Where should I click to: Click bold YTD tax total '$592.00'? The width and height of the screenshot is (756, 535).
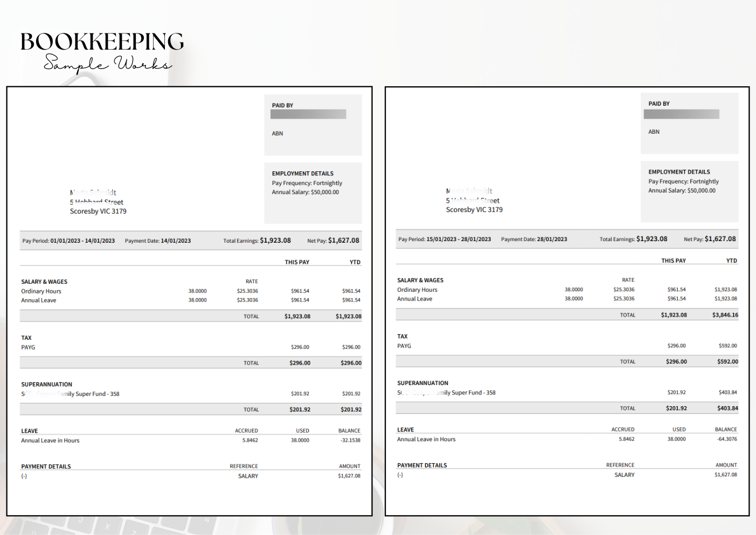[727, 362]
